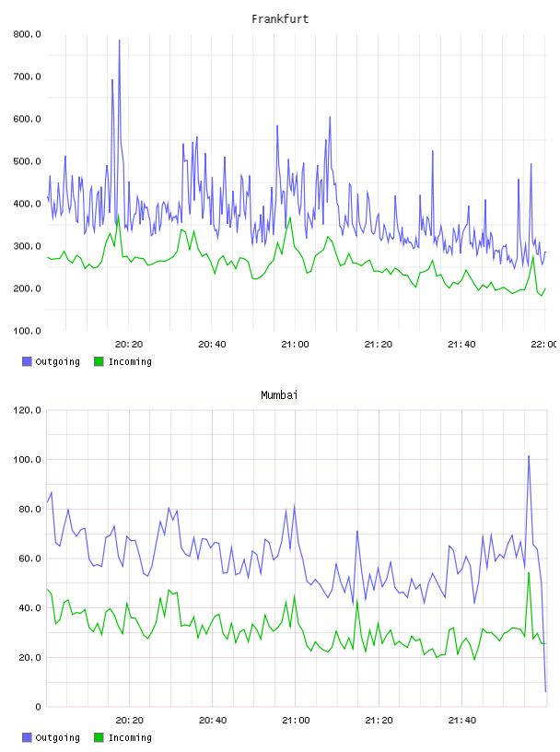Screen dimensions: 560x752
Task: Click the 800.0 y-axis label in Frankfurt chart
Action: (x=27, y=34)
